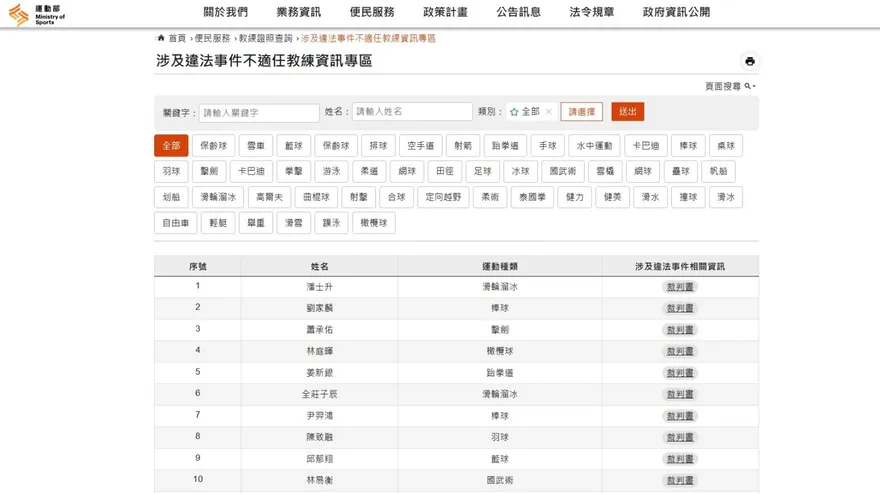Filter by 擊劍 category button
This screenshot has width=880, height=494.
(x=209, y=171)
